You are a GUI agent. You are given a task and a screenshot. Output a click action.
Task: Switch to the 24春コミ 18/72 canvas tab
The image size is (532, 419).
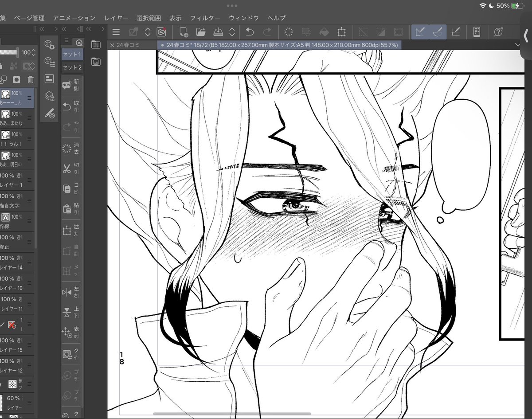[x=279, y=45]
